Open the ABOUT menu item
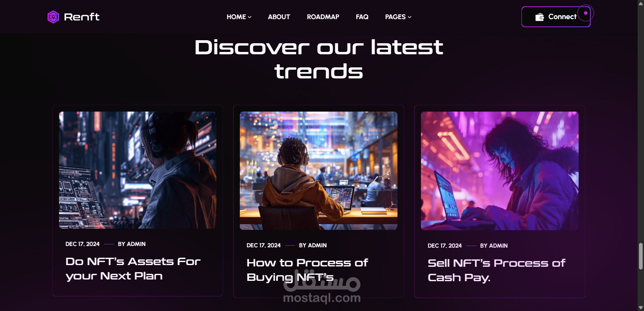Screen dimensions: 644x311 pos(279,17)
